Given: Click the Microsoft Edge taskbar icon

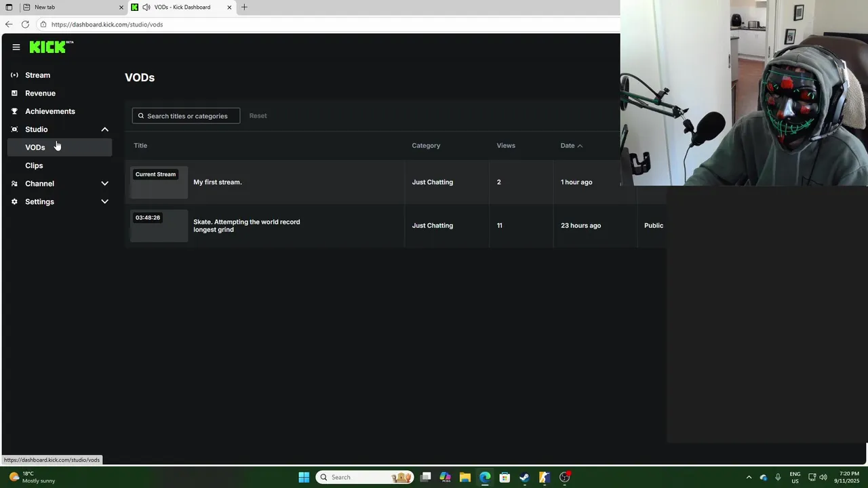Looking at the screenshot, I should point(485,477).
